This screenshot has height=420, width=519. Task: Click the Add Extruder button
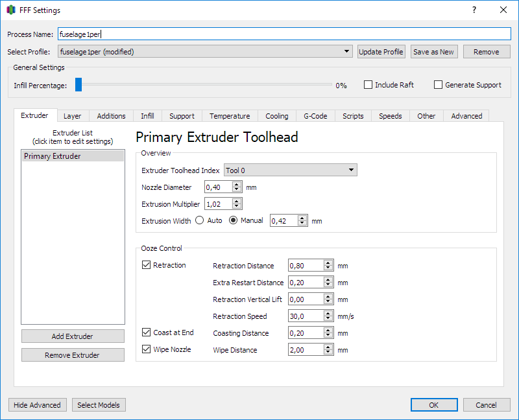[x=73, y=336]
